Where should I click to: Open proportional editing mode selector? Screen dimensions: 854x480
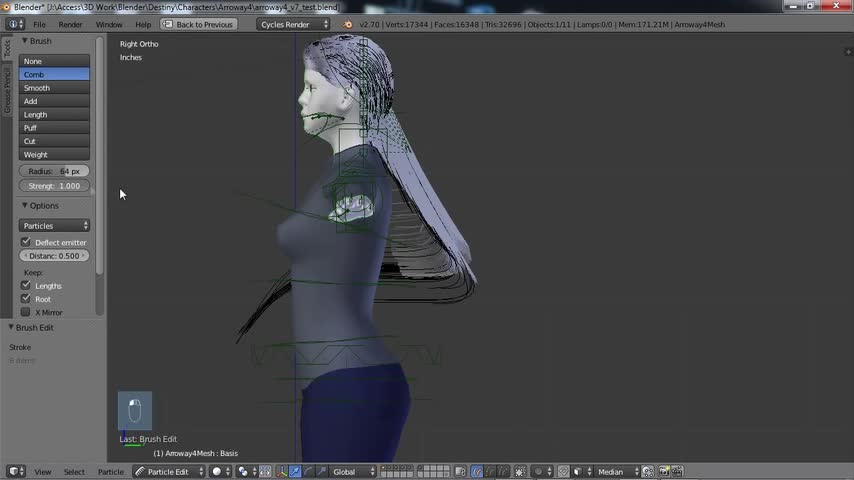click(x=542, y=471)
